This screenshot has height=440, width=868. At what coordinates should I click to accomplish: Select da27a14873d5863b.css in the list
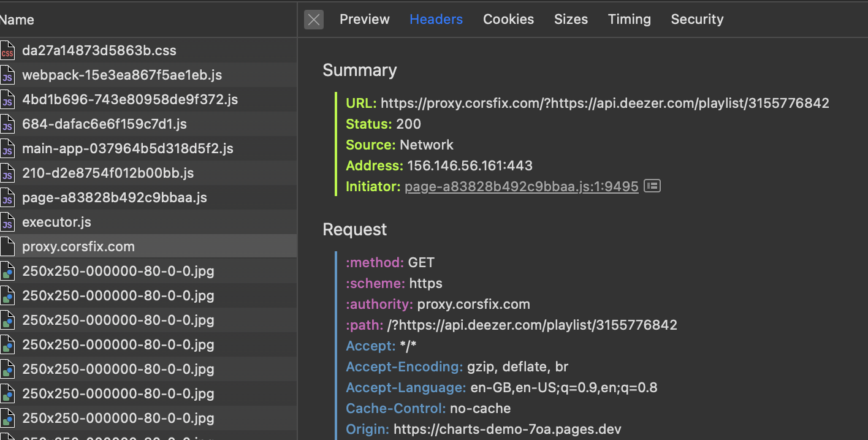click(148, 50)
